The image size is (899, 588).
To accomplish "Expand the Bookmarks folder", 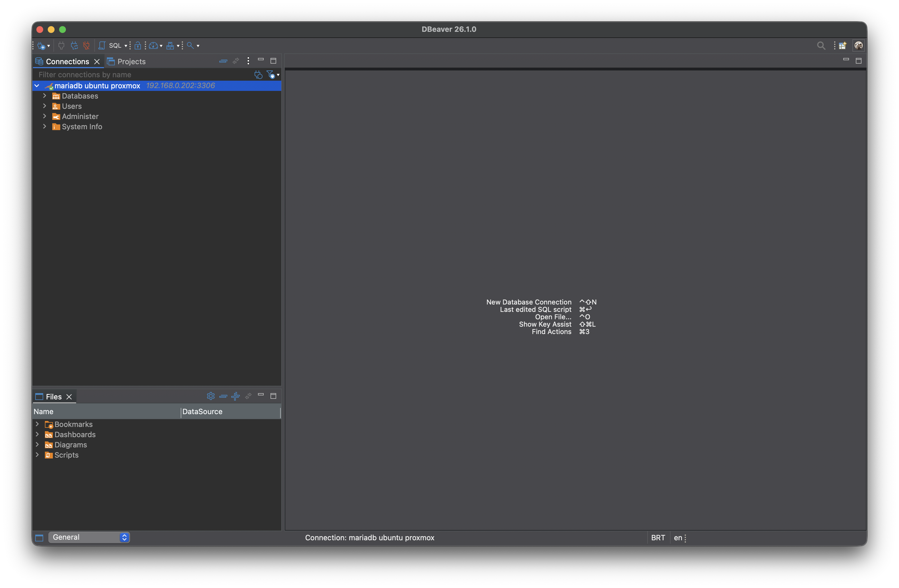I will (37, 424).
